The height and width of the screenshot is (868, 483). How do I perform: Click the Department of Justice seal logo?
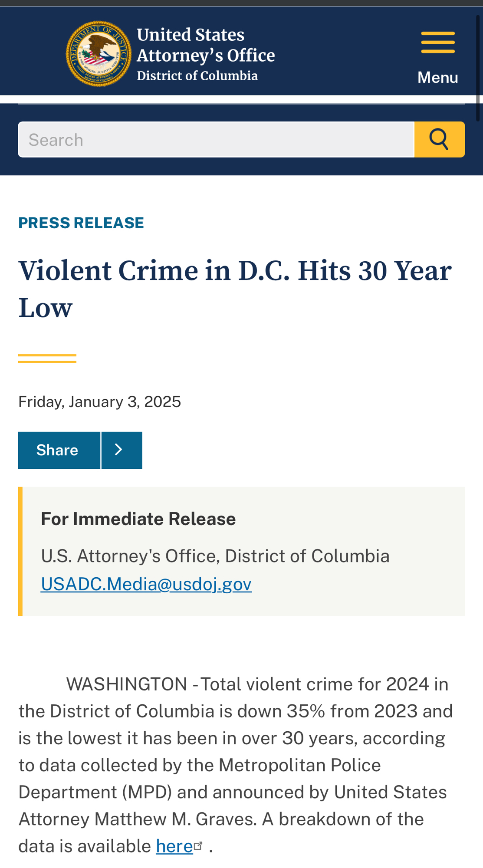99,54
